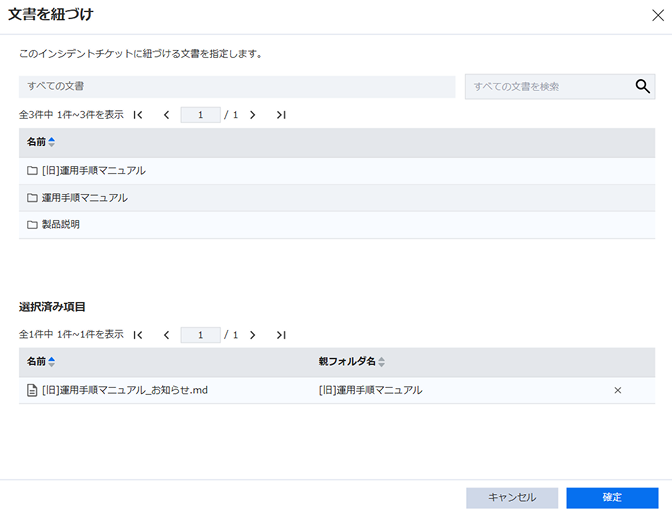Go to next page in upper document list

pyautogui.click(x=252, y=115)
